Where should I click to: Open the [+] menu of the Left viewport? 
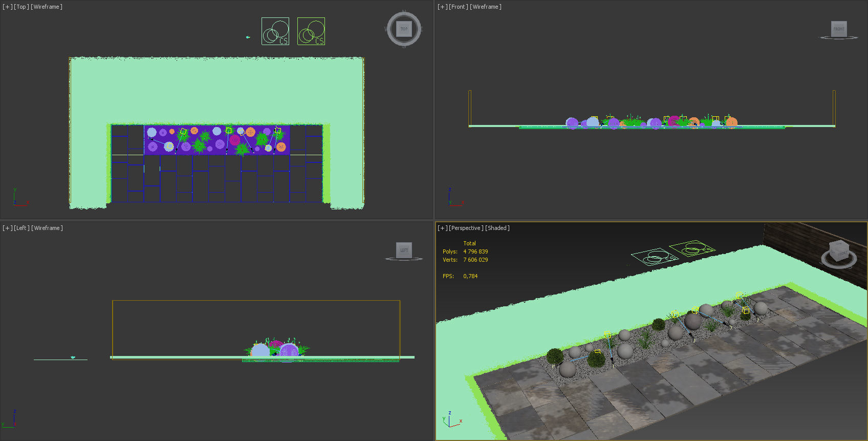click(x=7, y=228)
